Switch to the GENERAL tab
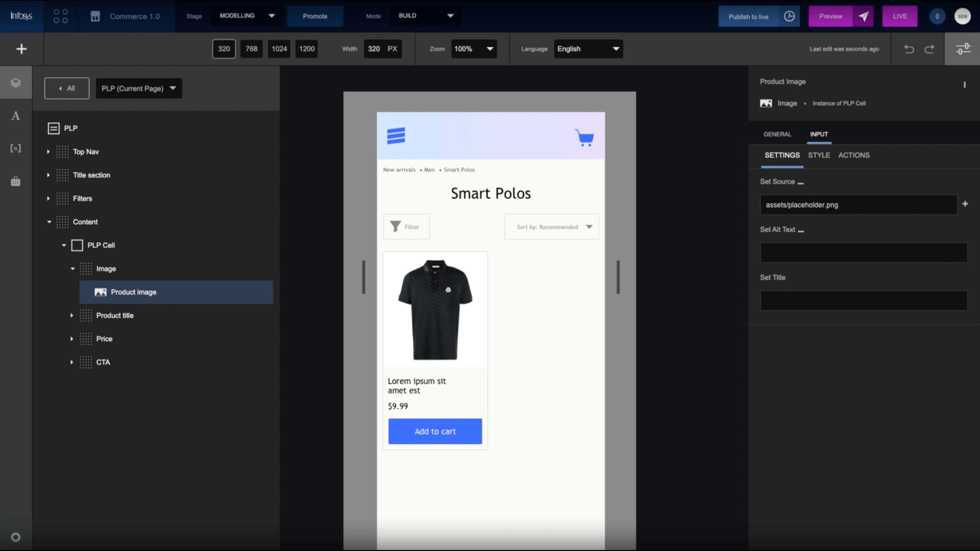 pos(777,134)
